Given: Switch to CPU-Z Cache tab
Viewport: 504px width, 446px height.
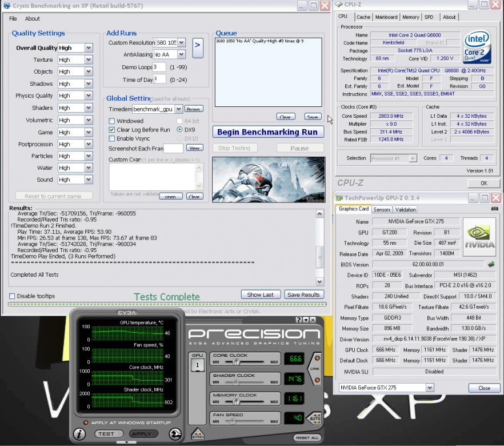Looking at the screenshot, I should coord(363,17).
